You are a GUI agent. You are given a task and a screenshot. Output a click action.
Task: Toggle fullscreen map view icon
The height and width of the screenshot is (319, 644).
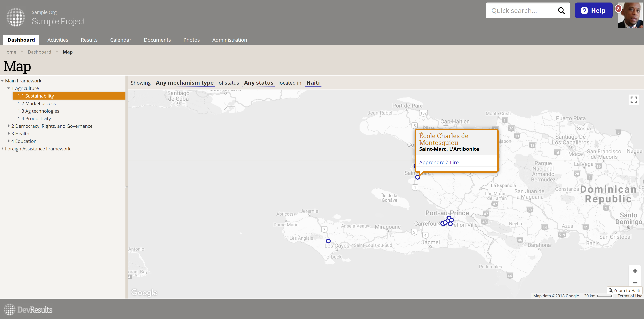(633, 100)
